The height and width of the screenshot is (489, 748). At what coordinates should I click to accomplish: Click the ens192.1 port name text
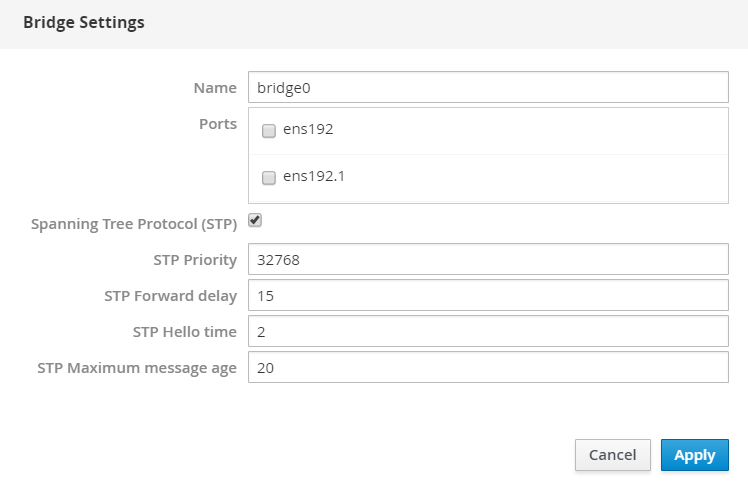pyautogui.click(x=314, y=177)
